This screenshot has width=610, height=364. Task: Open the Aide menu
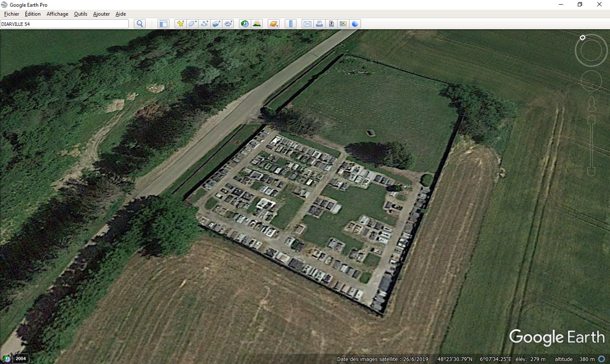pos(121,14)
